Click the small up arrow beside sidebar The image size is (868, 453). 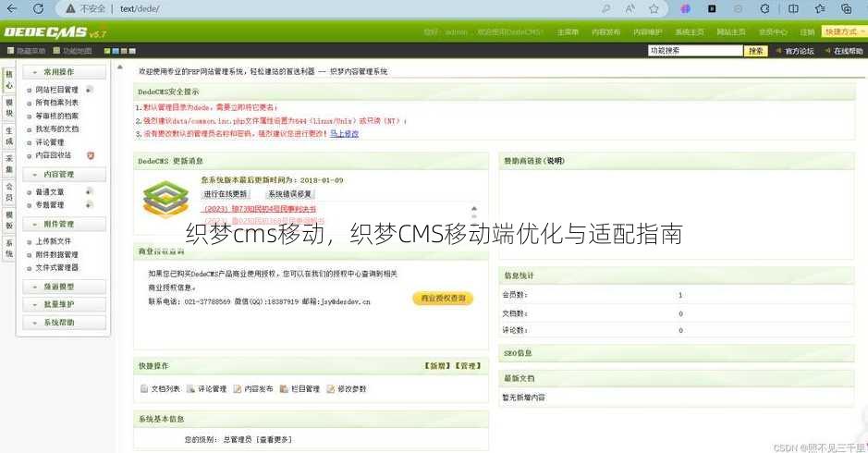coord(120,67)
